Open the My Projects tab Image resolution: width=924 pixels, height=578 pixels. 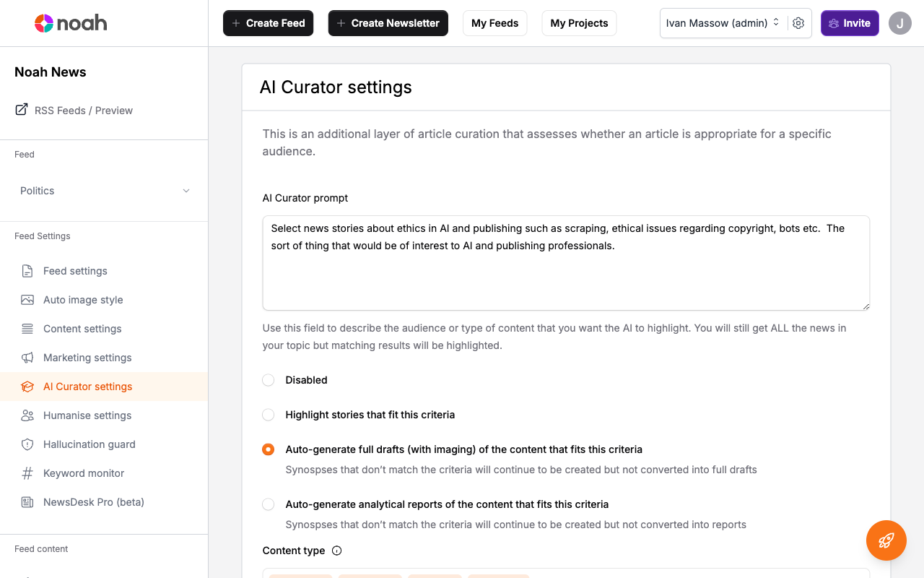[x=579, y=23]
